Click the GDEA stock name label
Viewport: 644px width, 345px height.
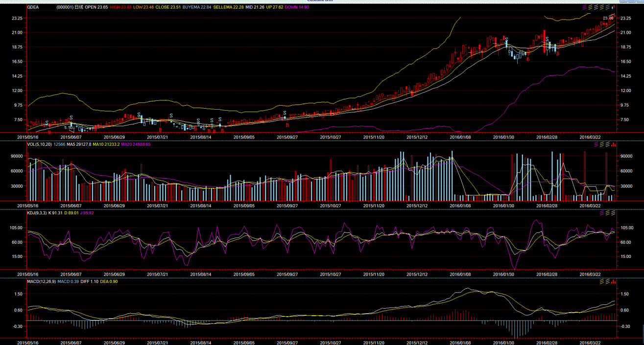tap(33, 7)
